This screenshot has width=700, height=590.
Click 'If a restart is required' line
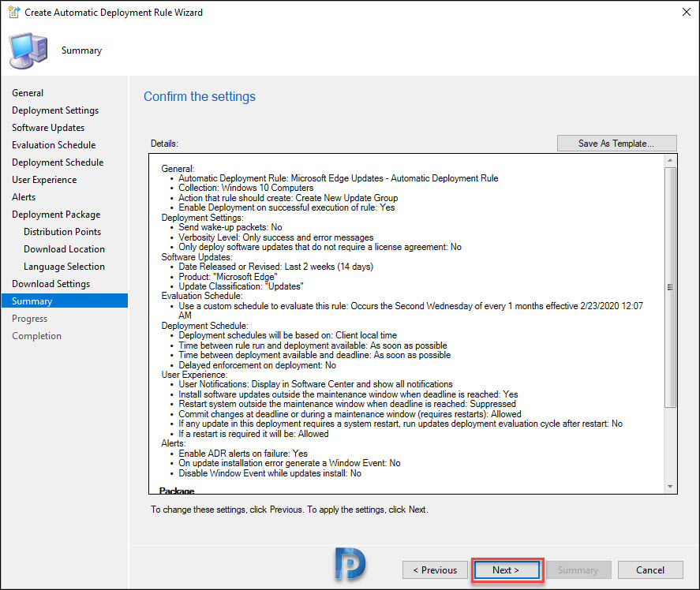pyautogui.click(x=253, y=434)
